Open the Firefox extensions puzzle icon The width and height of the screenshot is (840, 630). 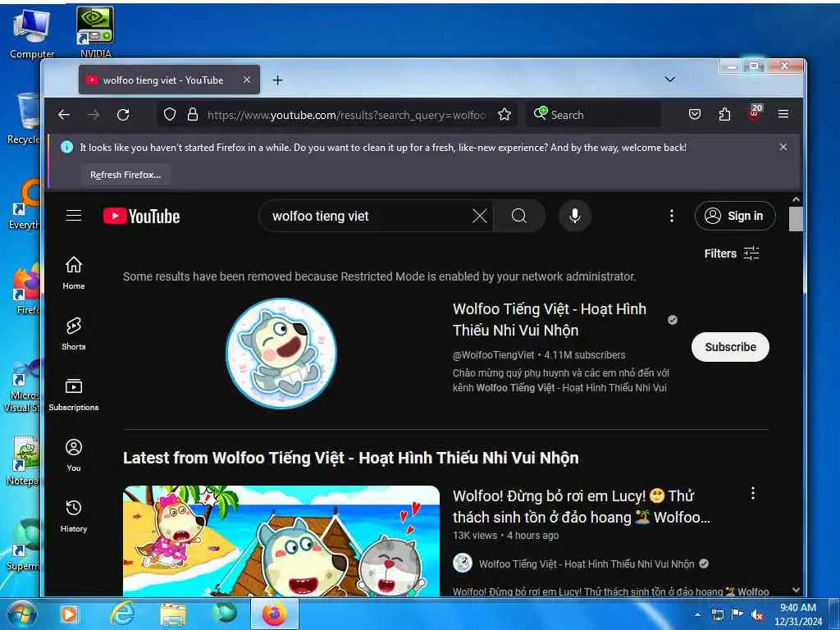(x=724, y=114)
